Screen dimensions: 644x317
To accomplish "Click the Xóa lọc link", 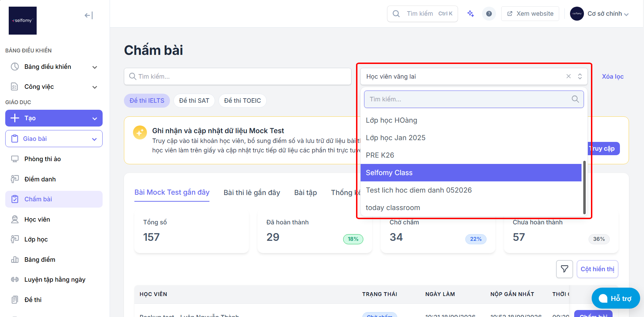I will 613,77.
